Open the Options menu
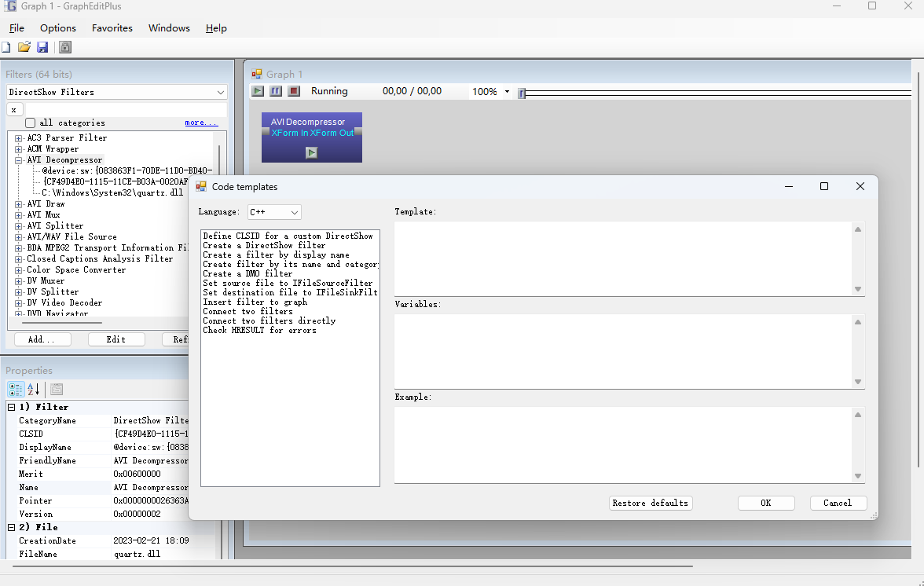 click(58, 27)
